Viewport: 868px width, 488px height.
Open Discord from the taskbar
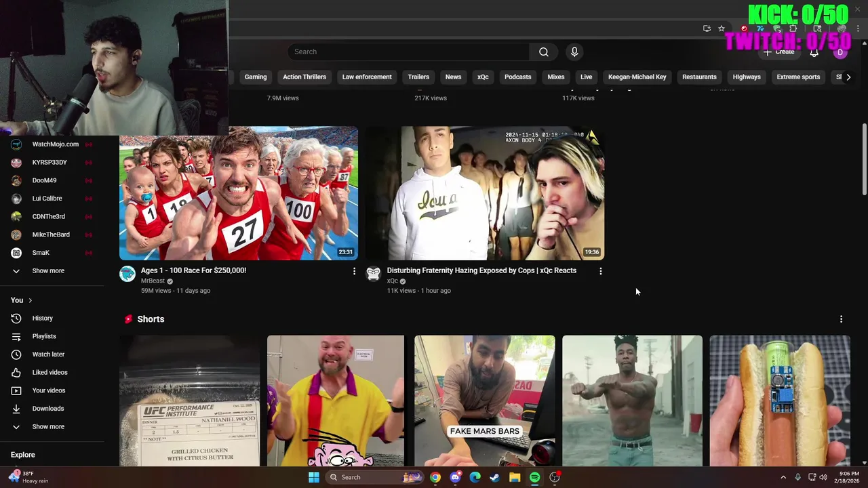coord(455,477)
